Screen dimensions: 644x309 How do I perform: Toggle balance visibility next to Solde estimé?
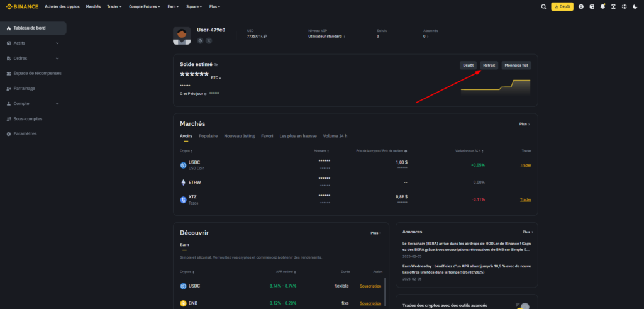215,64
